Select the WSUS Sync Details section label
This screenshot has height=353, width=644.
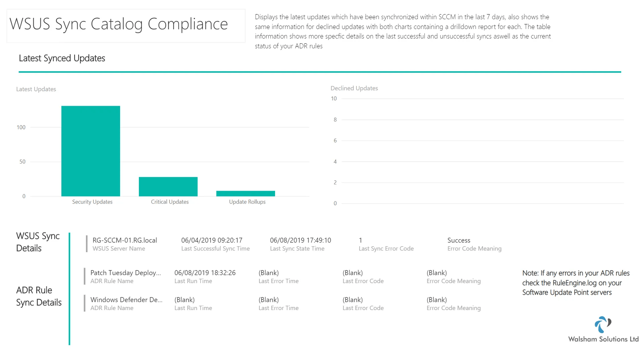tap(38, 242)
